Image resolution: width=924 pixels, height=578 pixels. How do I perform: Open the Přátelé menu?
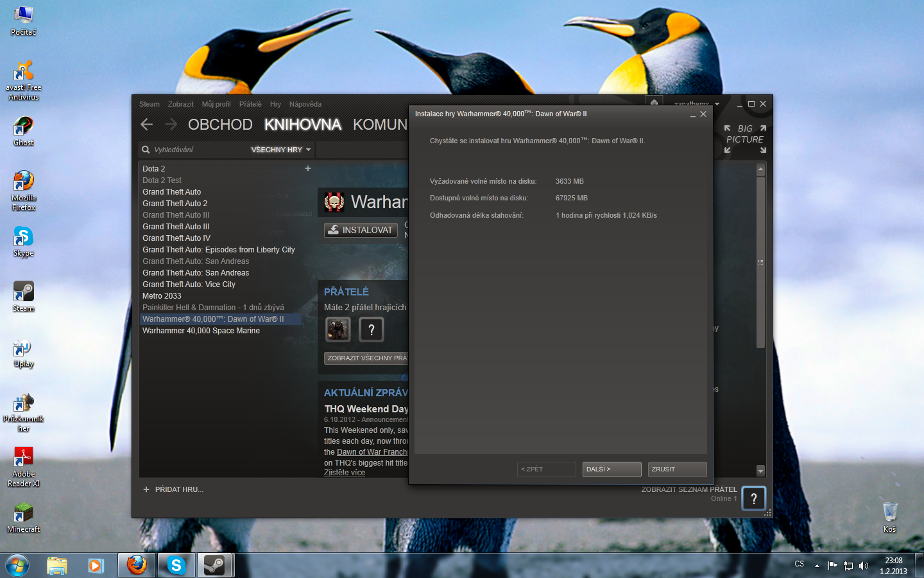250,104
